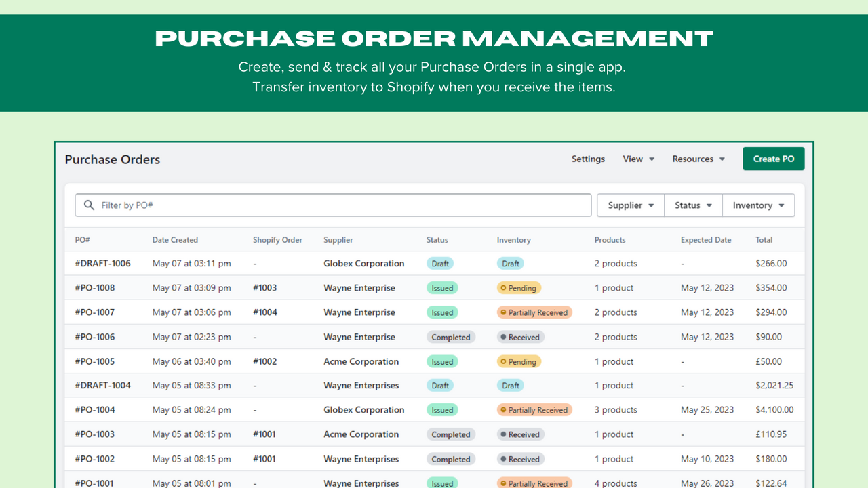Click the Pending inventory badge on PO-1008
Image resolution: width=868 pixels, height=488 pixels.
[x=519, y=287]
